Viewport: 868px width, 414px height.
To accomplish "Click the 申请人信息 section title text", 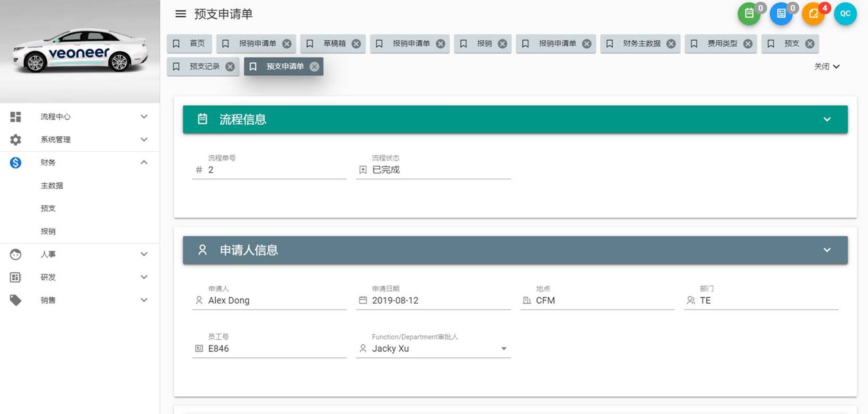I will pyautogui.click(x=249, y=250).
